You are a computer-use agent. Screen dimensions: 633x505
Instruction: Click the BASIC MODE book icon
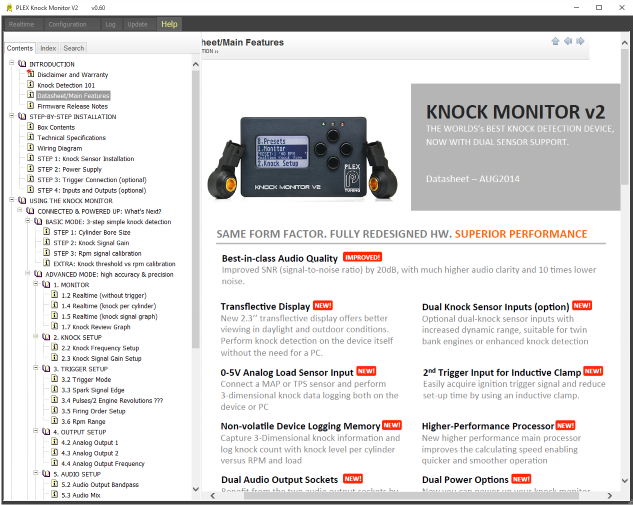(x=38, y=221)
